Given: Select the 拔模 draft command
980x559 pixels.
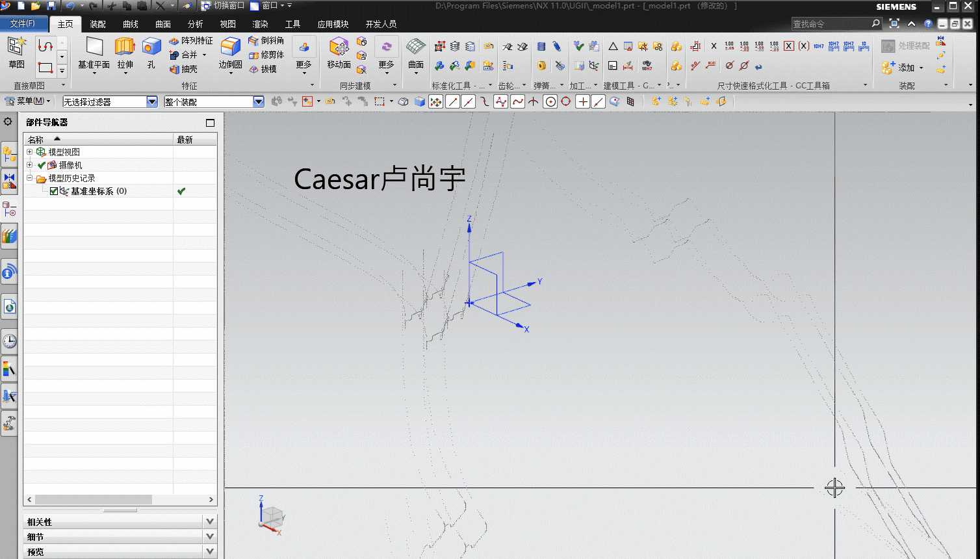Looking at the screenshot, I should pos(263,69).
